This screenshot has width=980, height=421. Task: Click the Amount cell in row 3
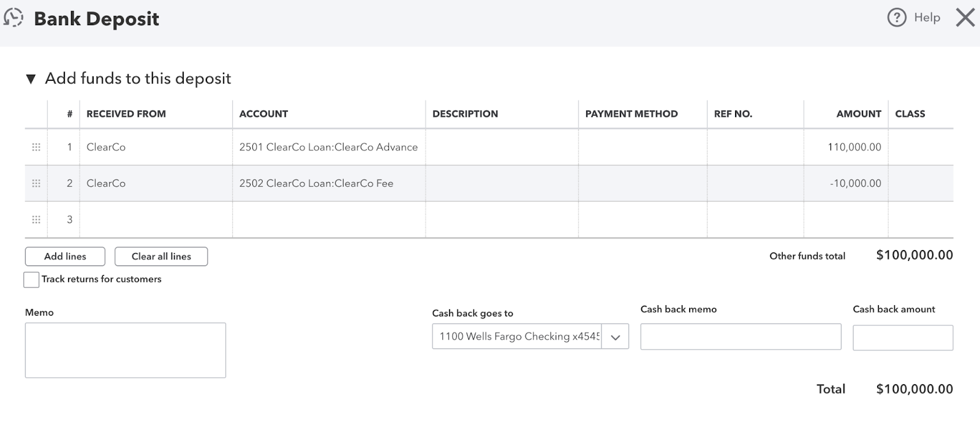pyautogui.click(x=846, y=219)
